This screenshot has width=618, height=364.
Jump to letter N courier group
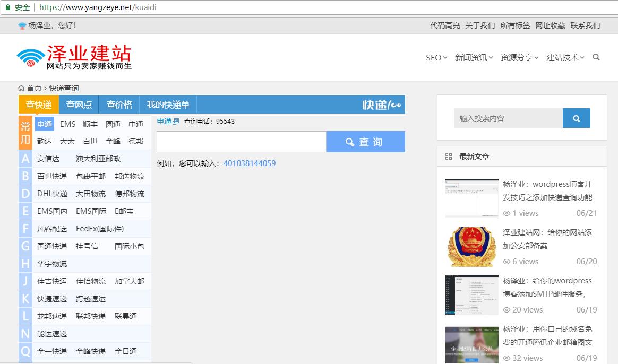pyautogui.click(x=25, y=334)
